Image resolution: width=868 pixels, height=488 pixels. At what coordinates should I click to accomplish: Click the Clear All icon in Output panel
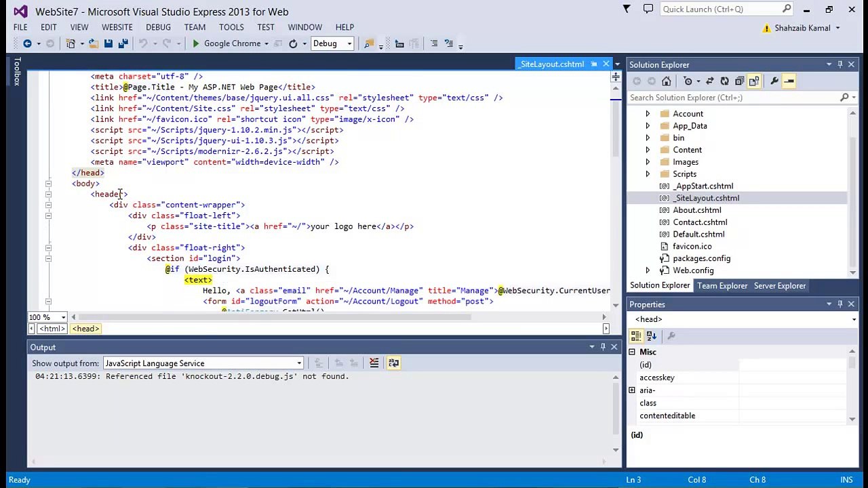(x=374, y=363)
